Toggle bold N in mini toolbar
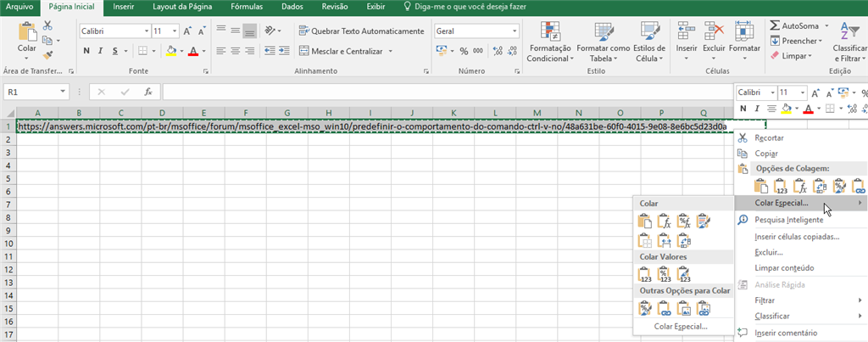 coord(743,108)
